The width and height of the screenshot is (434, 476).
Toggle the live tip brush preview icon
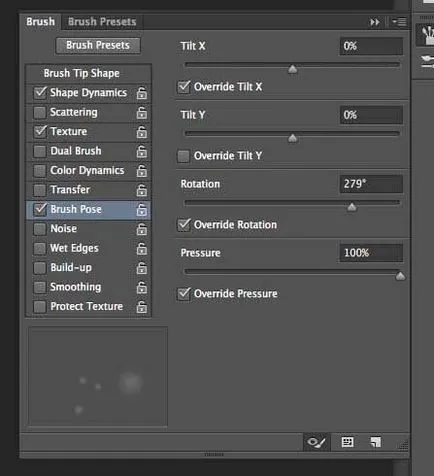(x=317, y=442)
